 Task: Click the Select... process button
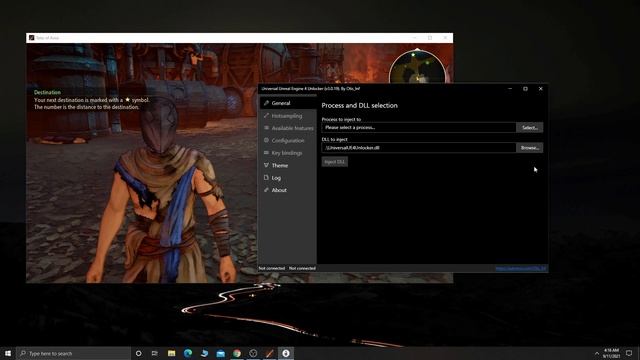529,127
